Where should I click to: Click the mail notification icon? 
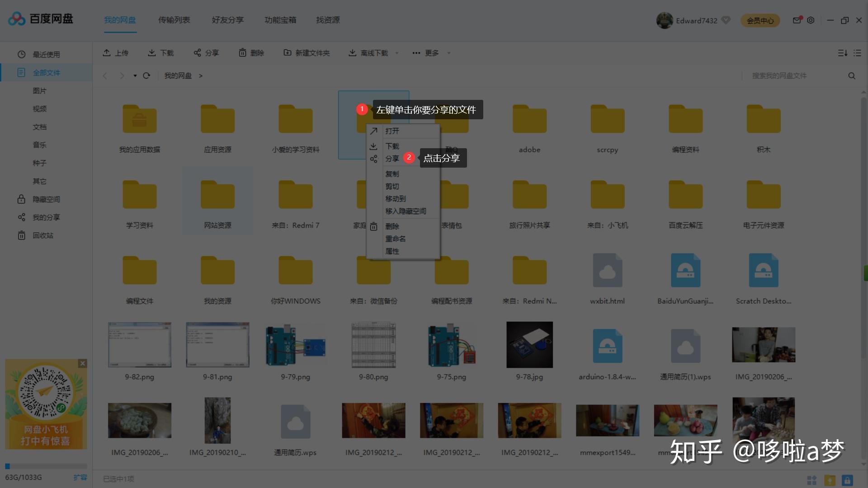(797, 20)
